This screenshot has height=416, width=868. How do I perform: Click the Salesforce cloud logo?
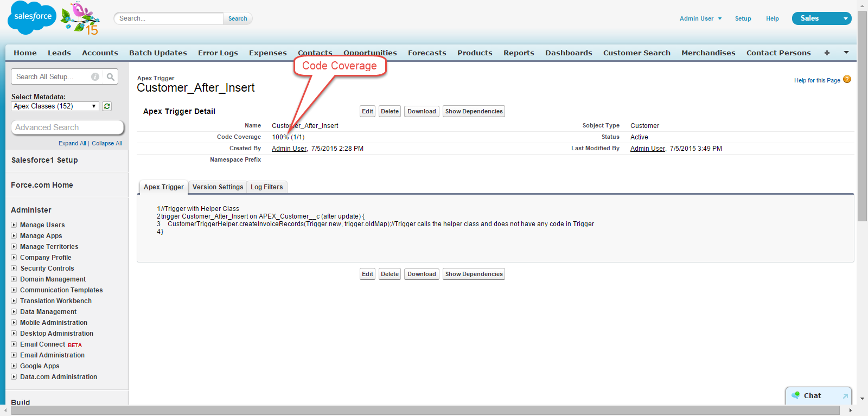coord(31,18)
